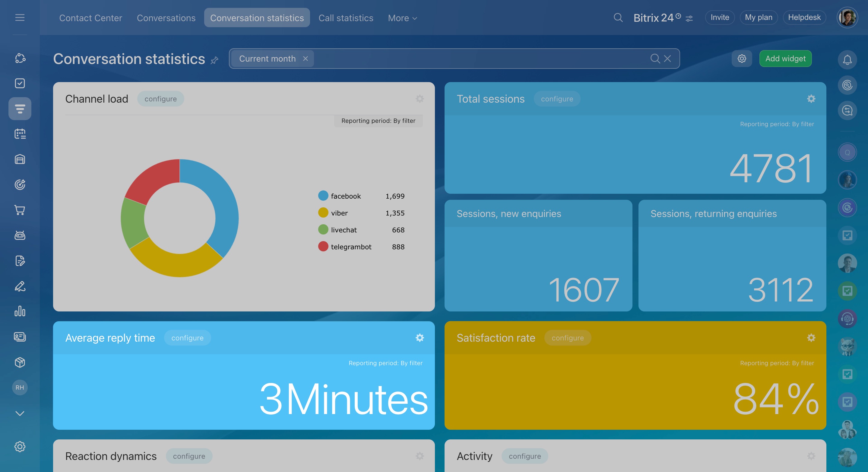Expand the More menu dropdown

pyautogui.click(x=402, y=18)
